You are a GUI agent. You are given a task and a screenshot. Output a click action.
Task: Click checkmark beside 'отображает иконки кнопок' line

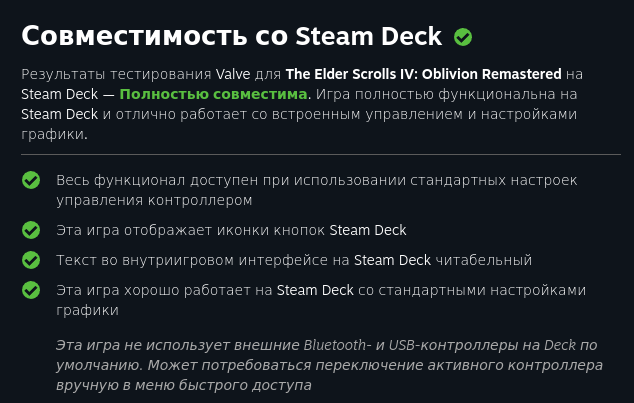tap(31, 230)
